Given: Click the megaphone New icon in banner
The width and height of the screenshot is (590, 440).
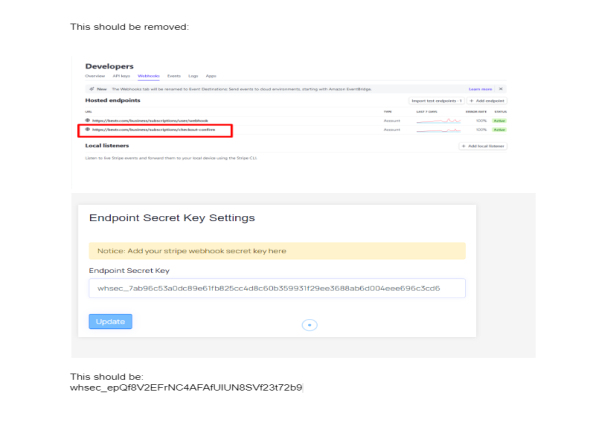Looking at the screenshot, I should pyautogui.click(x=92, y=89).
